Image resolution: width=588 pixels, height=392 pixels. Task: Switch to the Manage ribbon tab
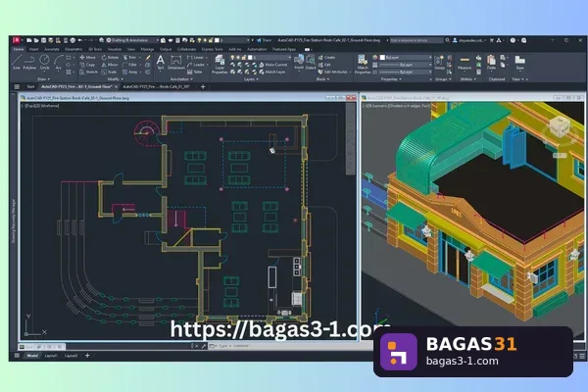point(147,49)
